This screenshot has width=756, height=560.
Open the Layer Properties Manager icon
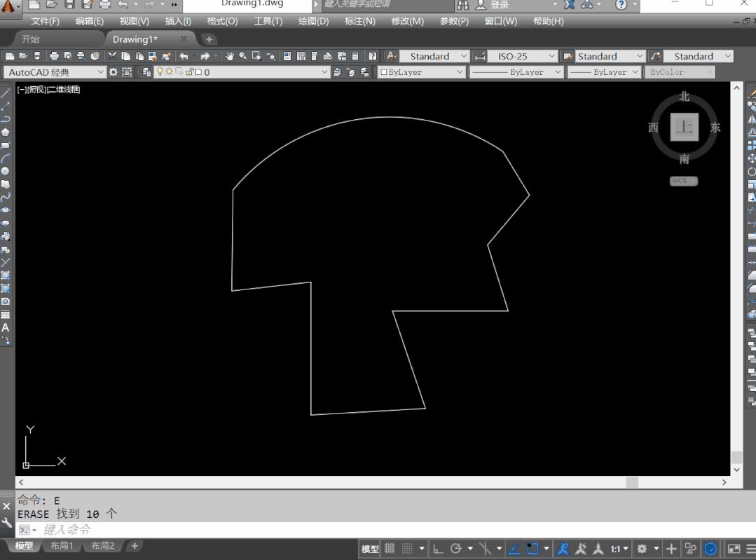coord(146,72)
